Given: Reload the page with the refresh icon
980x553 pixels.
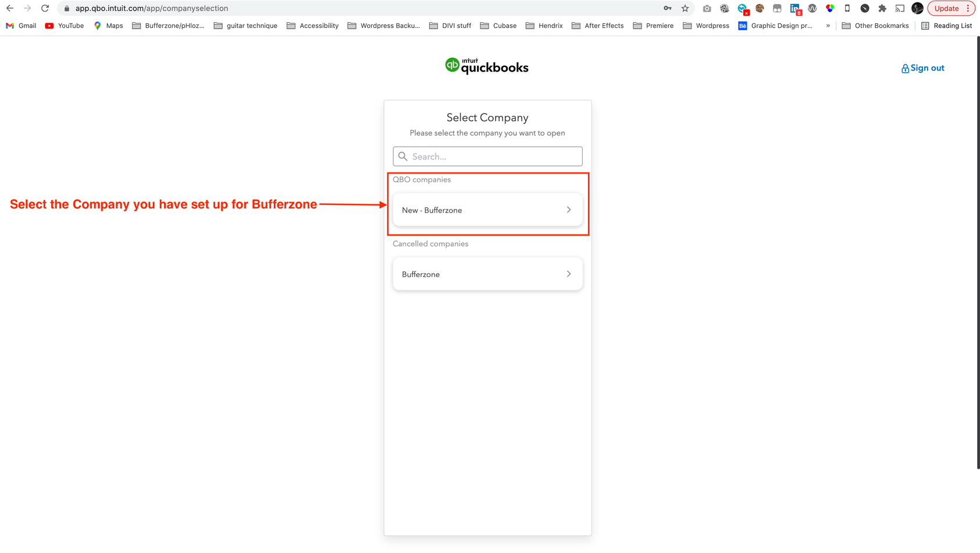Looking at the screenshot, I should coord(45,8).
